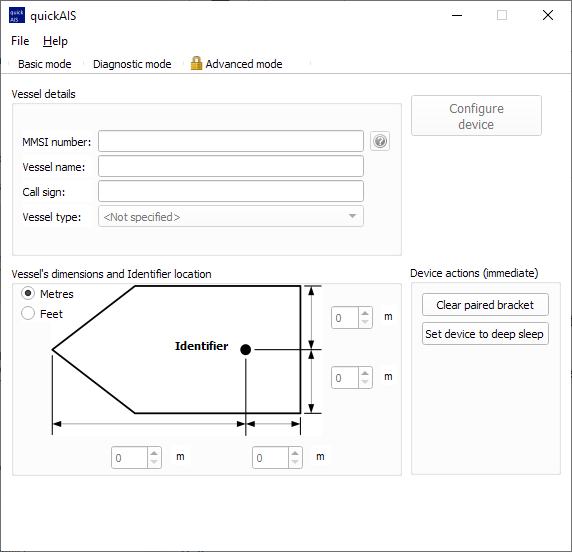
Task: Click Set device to deep sleep
Action: click(x=485, y=333)
